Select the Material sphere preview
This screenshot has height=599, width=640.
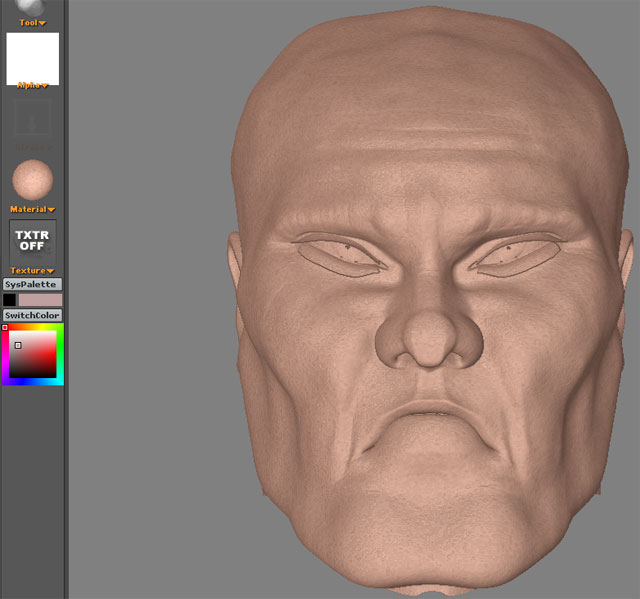click(x=33, y=180)
